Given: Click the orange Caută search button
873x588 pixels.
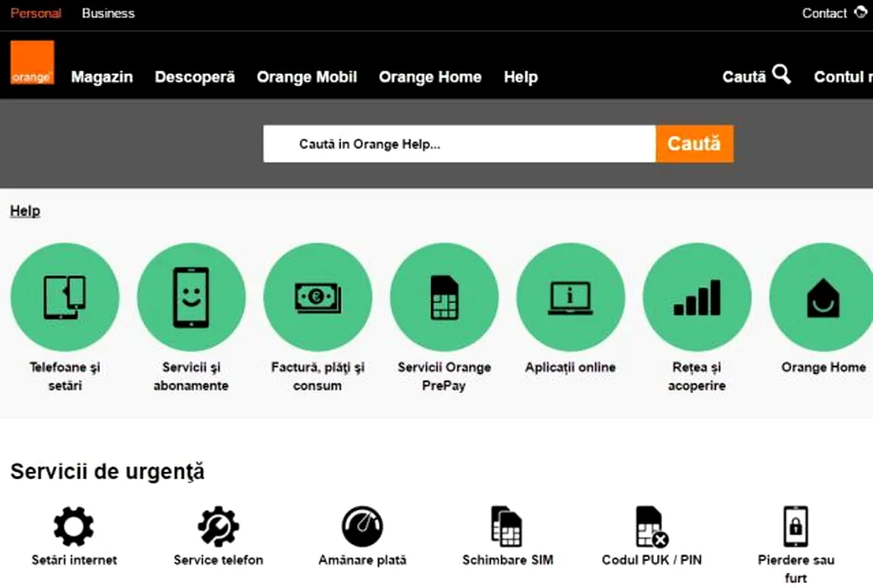Looking at the screenshot, I should pyautogui.click(x=694, y=144).
